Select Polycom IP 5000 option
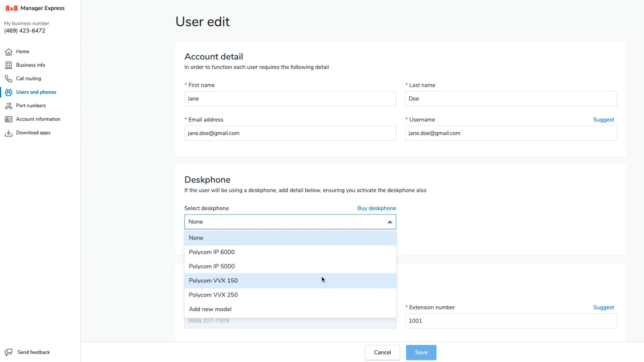 [x=290, y=266]
